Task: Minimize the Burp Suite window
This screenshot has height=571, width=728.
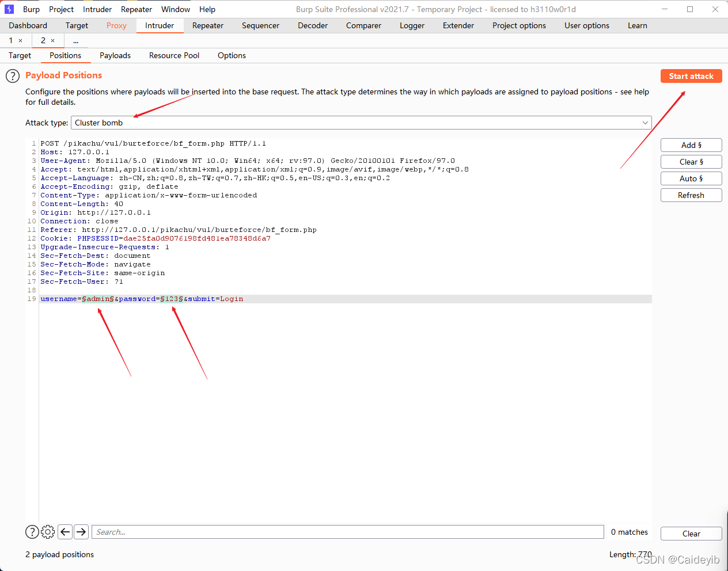Action: 665,9
